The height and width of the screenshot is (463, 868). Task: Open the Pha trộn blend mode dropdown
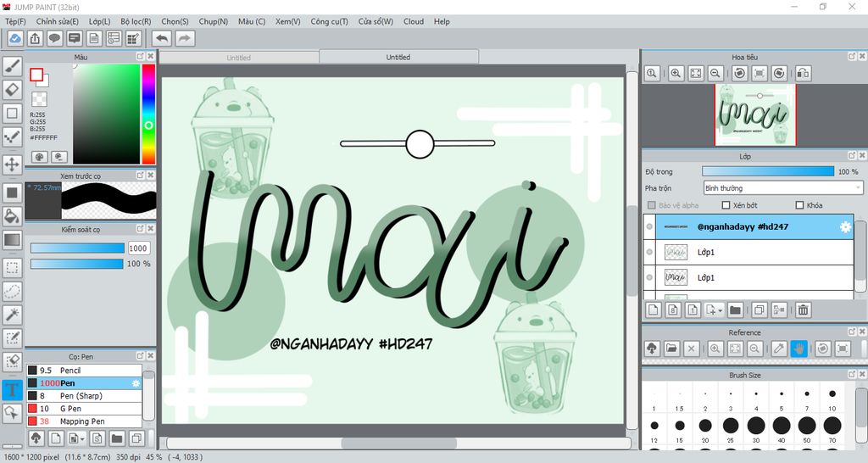pos(782,188)
